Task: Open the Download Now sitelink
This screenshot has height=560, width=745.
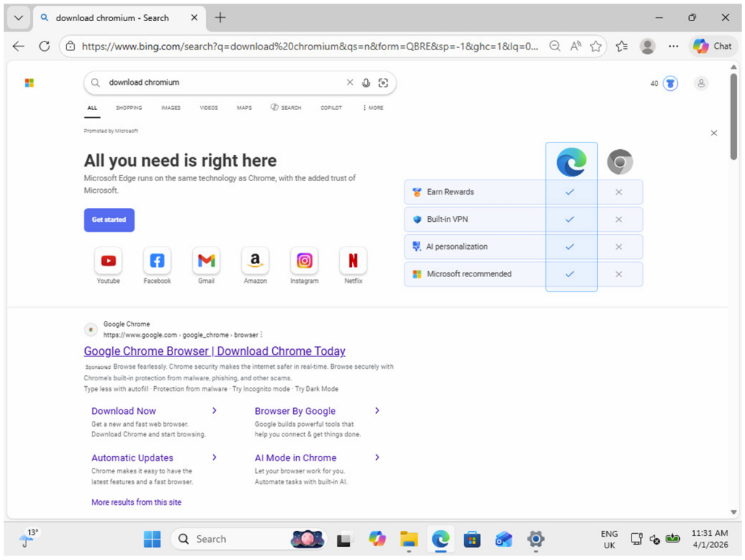Action: (x=124, y=411)
